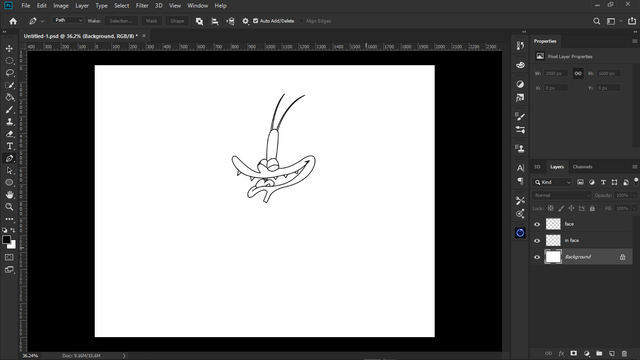
Task: Toggle the lock all padlock
Action: (592, 209)
